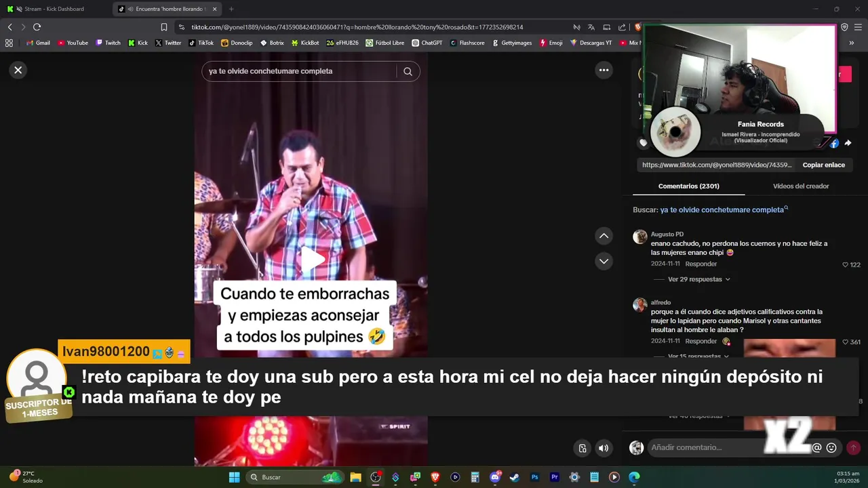Open the Gettyimages bookmark
868x488 pixels.
click(x=512, y=43)
